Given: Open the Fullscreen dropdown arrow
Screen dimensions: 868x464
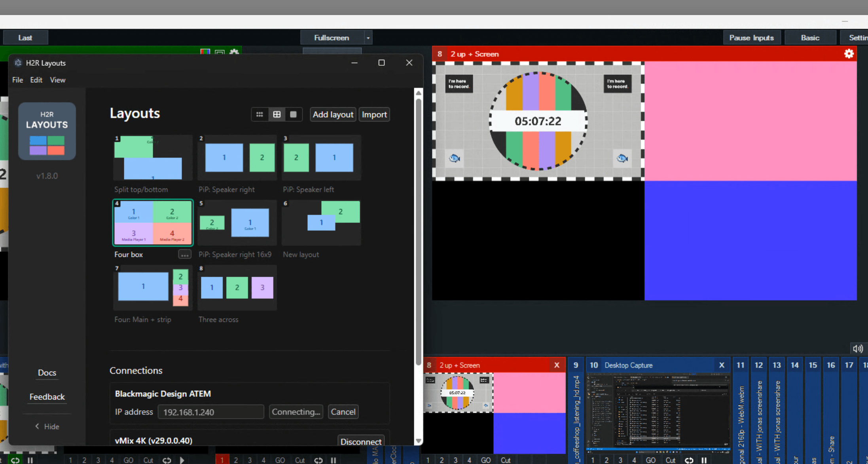Looking at the screenshot, I should (368, 38).
